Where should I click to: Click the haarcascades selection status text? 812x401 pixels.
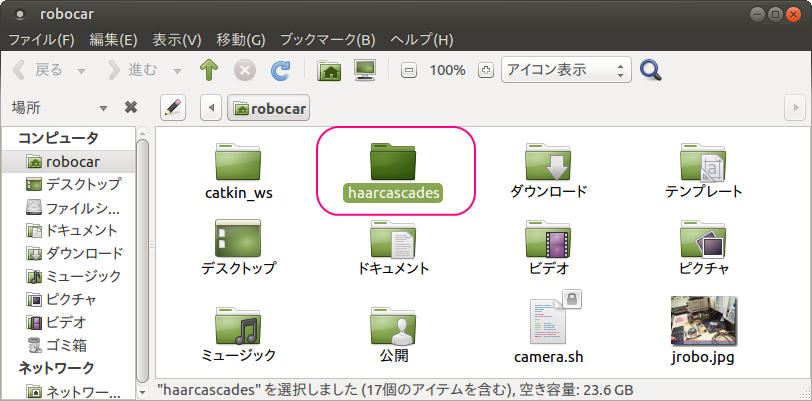(x=394, y=390)
